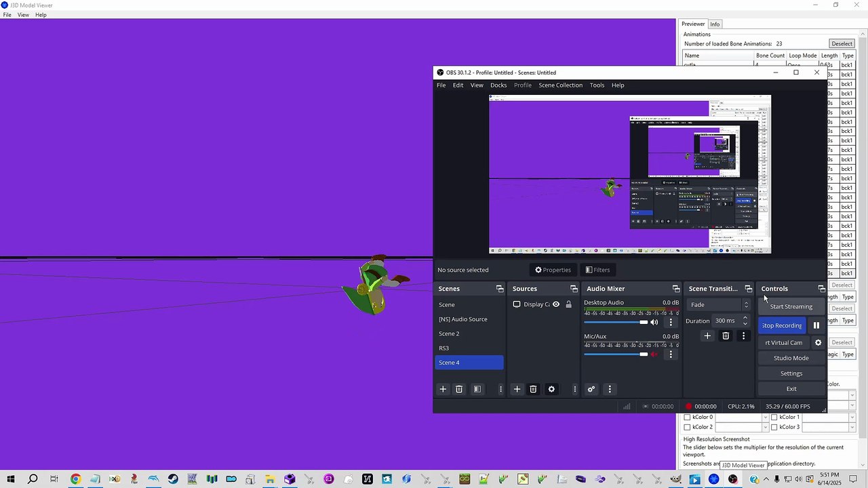
Task: Open taskbar search magnifier
Action: pos(33,479)
